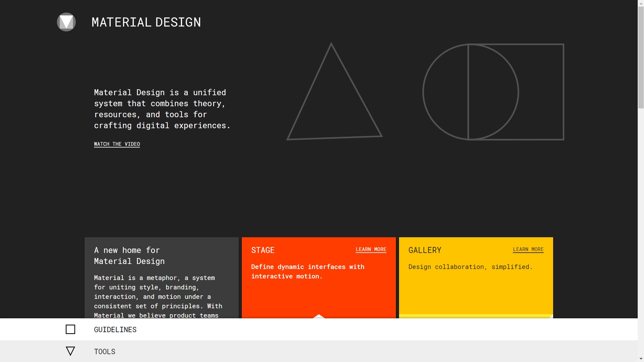Click the GALLERY card heading
This screenshot has height=362, width=644.
click(425, 250)
